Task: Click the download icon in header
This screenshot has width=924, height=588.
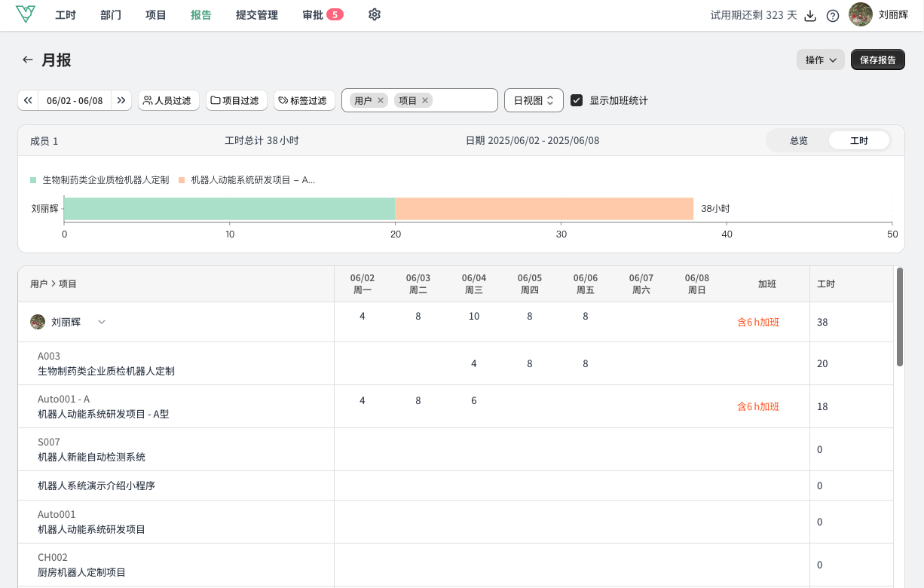Action: (x=811, y=16)
